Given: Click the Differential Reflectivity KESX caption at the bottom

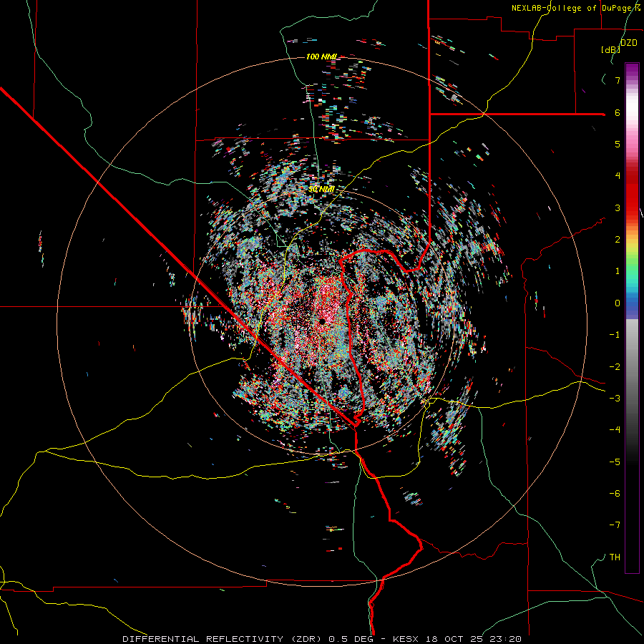Looking at the screenshot, I should 322,639.
